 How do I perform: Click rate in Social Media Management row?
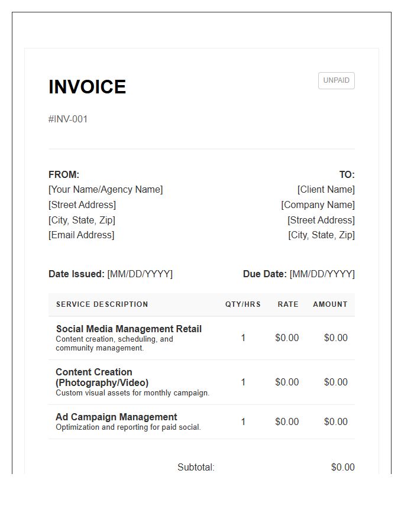click(287, 338)
